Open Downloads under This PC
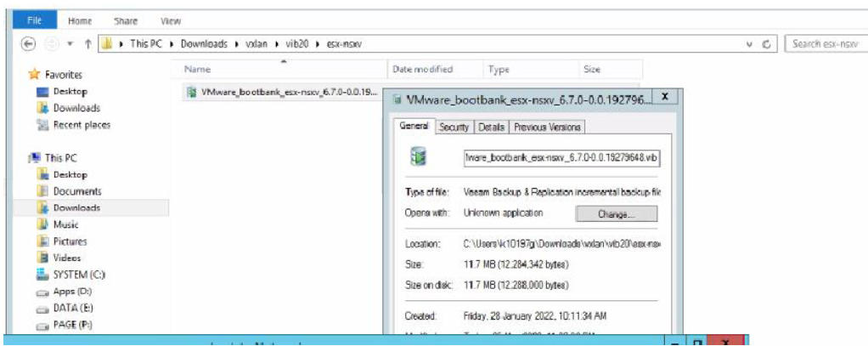 (76, 208)
